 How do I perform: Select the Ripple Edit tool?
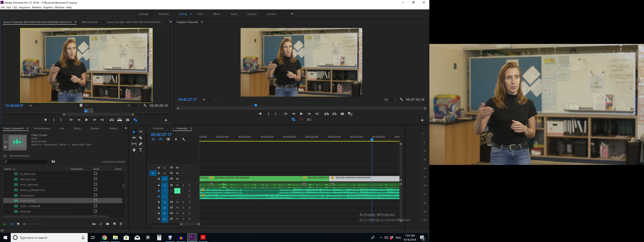[x=134, y=138]
